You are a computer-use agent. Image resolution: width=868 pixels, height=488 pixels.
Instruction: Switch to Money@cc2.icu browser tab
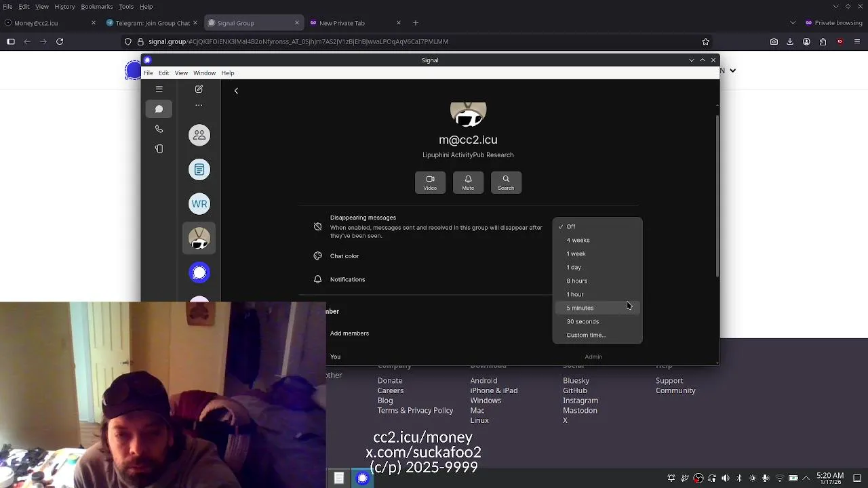pos(50,23)
